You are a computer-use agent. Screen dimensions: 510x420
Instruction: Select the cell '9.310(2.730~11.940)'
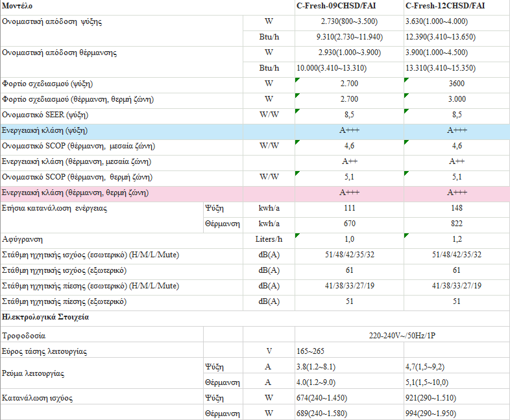pos(349,37)
